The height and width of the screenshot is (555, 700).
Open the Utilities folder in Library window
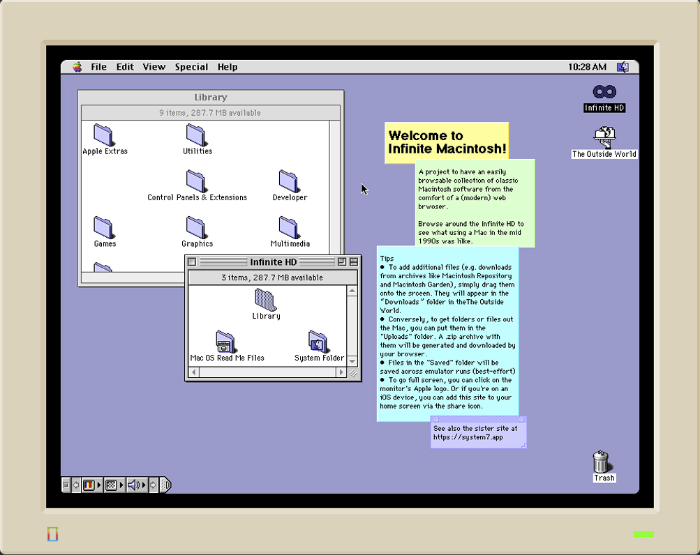[196, 135]
